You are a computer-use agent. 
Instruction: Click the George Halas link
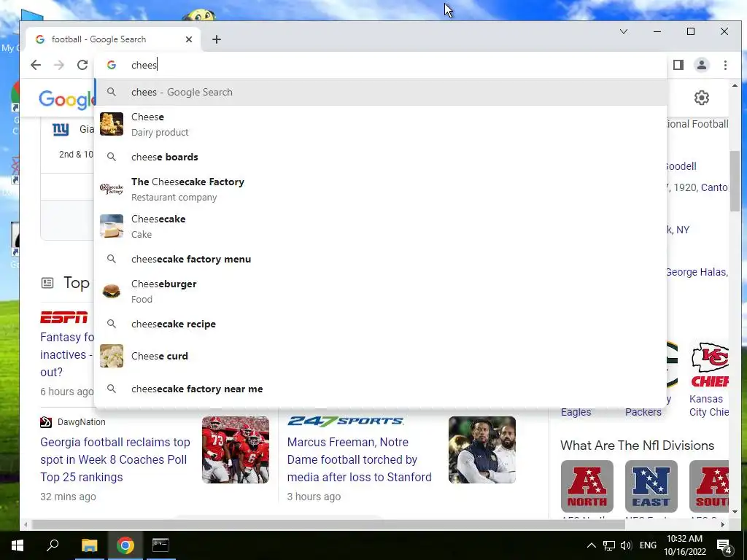[x=696, y=272]
